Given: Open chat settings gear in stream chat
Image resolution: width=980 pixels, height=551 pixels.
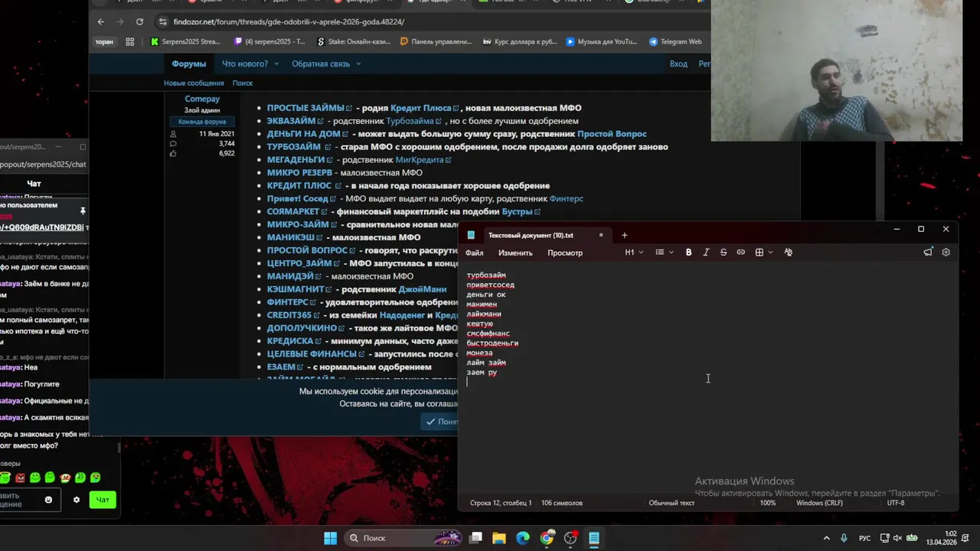Looking at the screenshot, I should (x=76, y=500).
